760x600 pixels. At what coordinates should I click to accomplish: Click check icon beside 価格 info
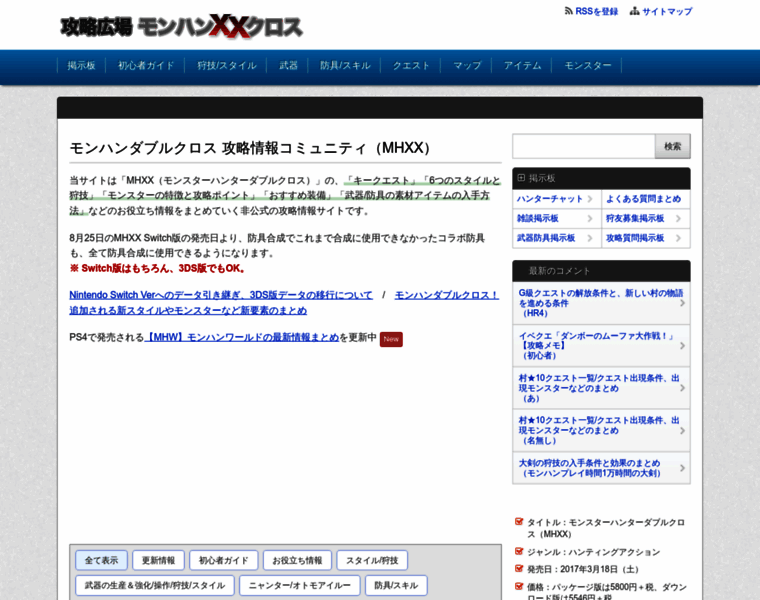[x=519, y=586]
